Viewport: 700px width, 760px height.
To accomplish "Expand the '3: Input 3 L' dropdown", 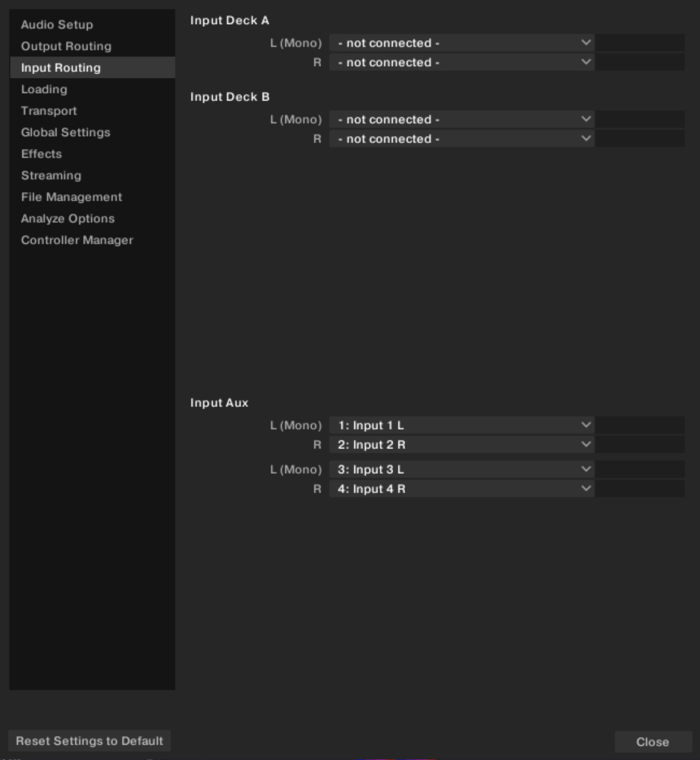I will pyautogui.click(x=462, y=469).
